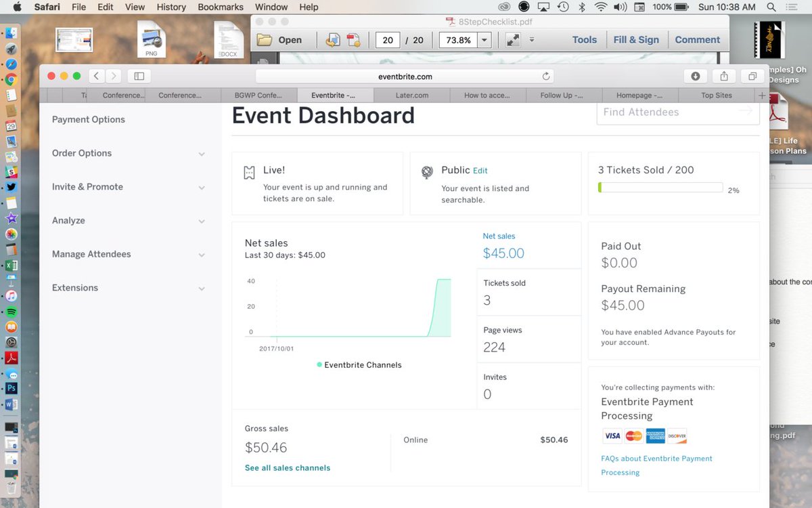
Task: Click the DOCX file on desktop
Action: pos(229,39)
